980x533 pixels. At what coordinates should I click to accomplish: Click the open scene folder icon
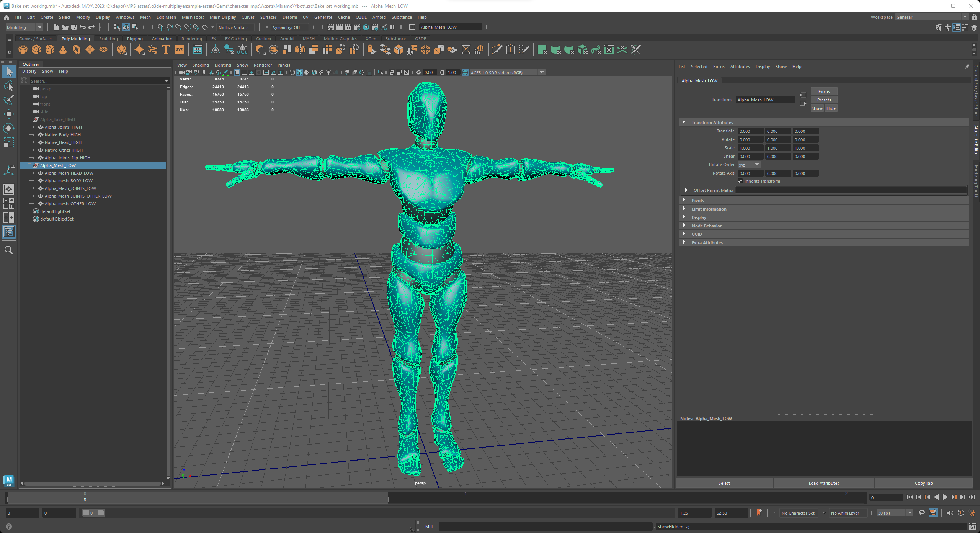pyautogui.click(x=65, y=27)
